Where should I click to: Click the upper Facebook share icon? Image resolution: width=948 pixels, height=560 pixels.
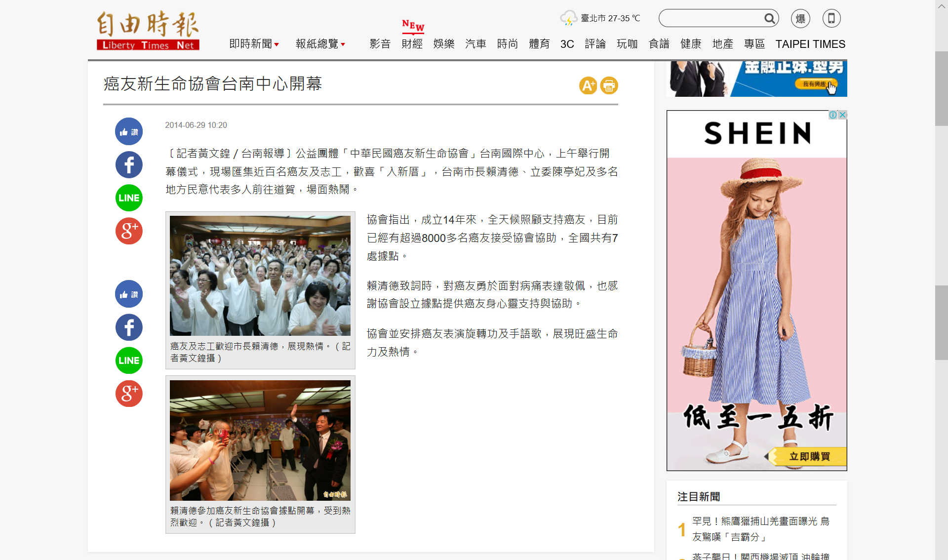click(129, 165)
